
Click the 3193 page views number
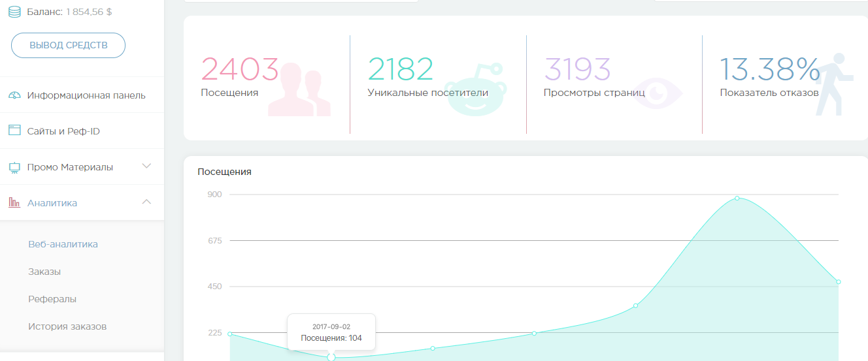[577, 69]
